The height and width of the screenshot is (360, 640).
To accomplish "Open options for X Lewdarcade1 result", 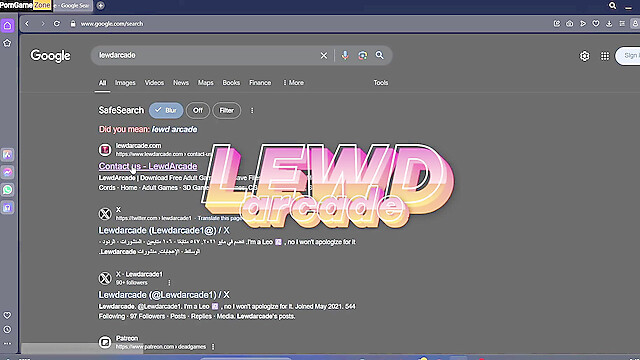I will 169,282.
